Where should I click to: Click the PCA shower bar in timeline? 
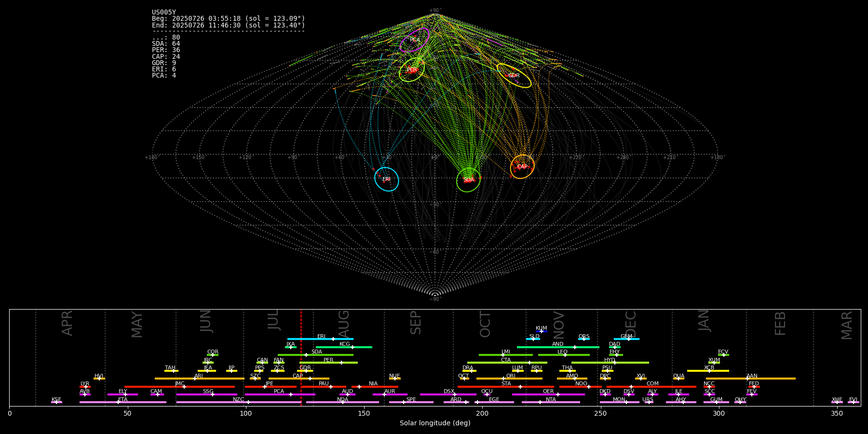[x=280, y=394]
